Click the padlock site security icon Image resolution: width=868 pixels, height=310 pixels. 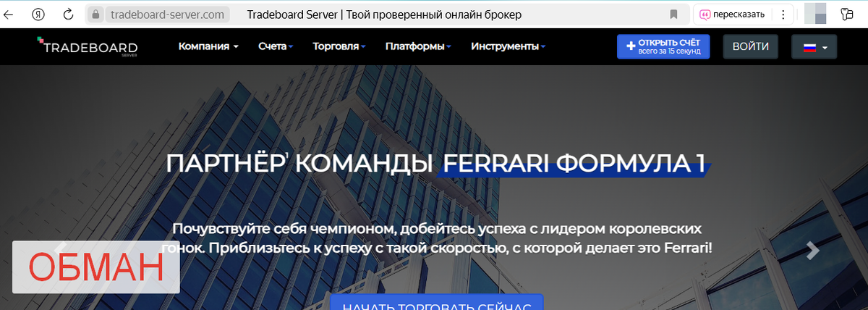[95, 14]
